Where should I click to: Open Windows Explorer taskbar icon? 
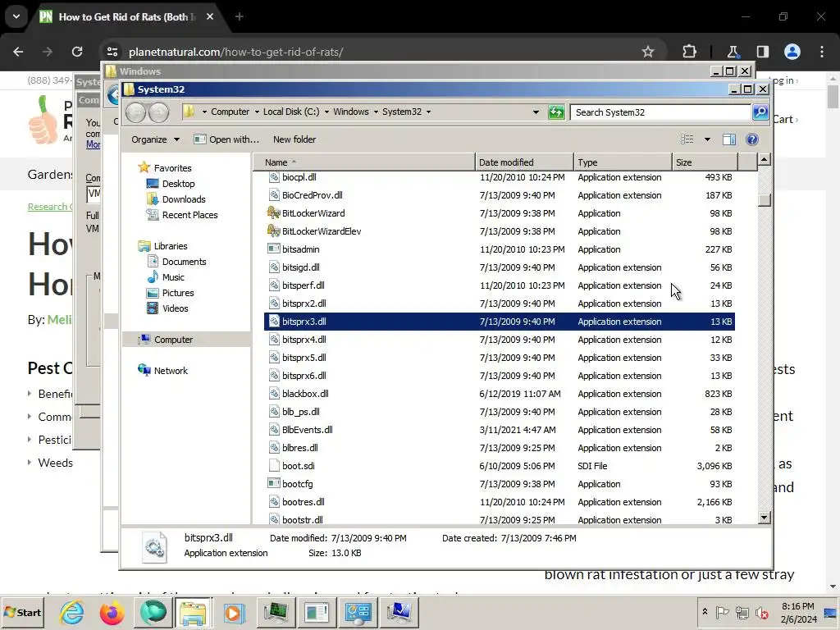192,612
